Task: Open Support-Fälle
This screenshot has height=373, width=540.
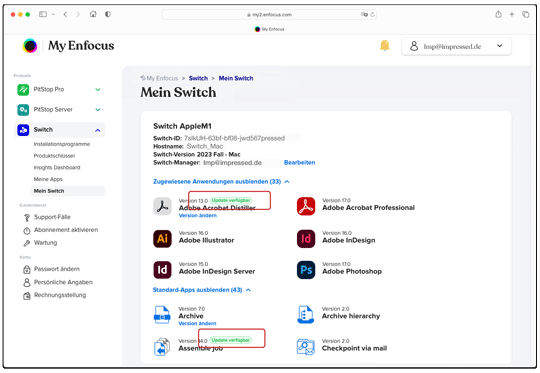Action: coord(52,217)
